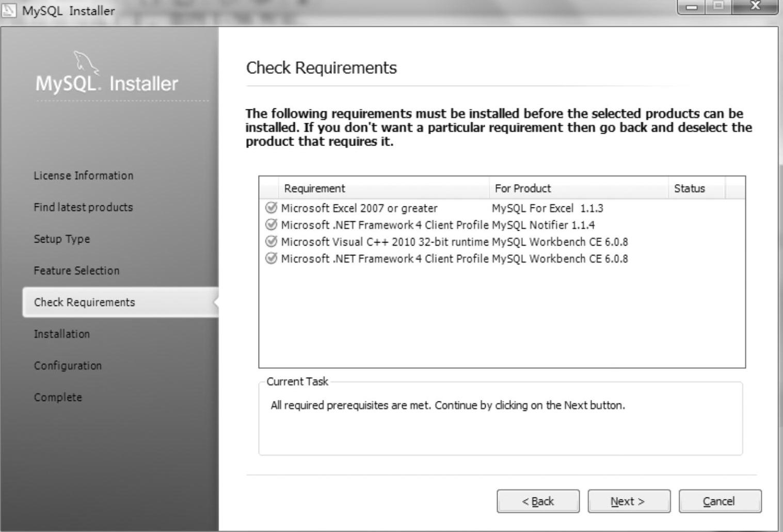This screenshot has width=783, height=532.
Task: Minimize the MySQL Installer window
Action: [x=692, y=7]
